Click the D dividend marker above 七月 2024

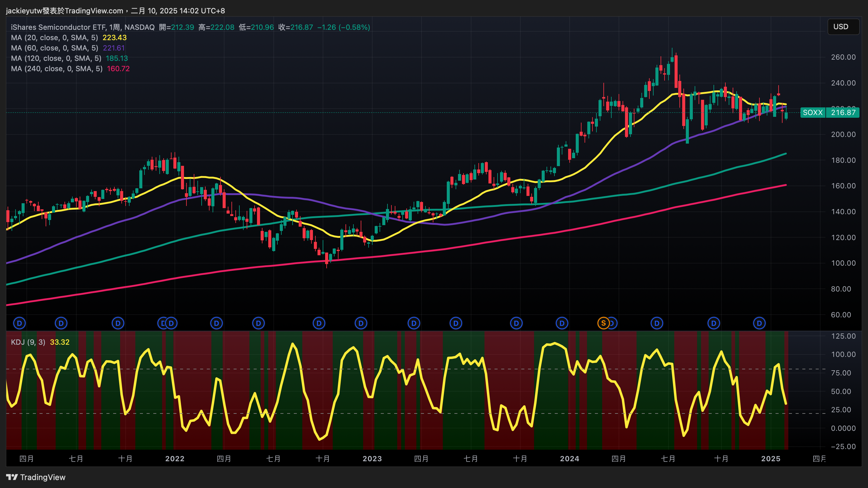(x=657, y=323)
